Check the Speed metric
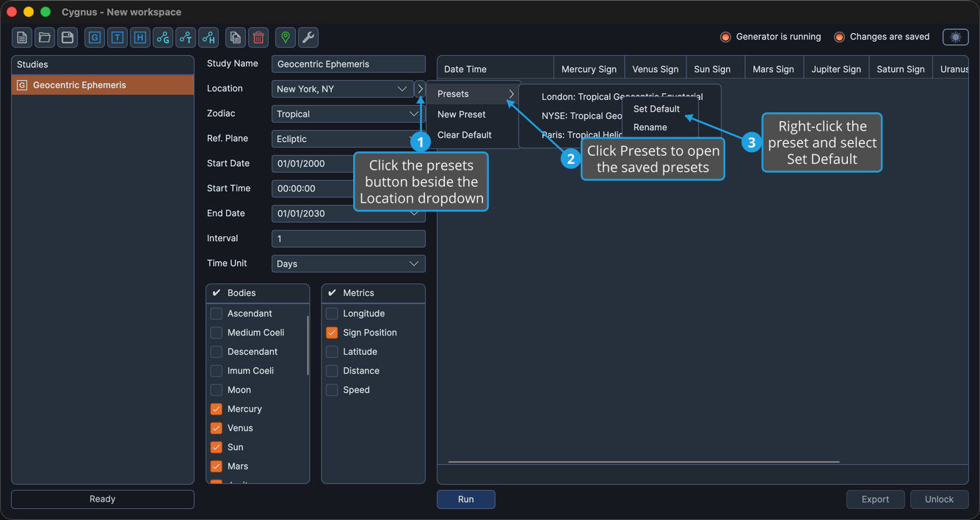 [332, 390]
